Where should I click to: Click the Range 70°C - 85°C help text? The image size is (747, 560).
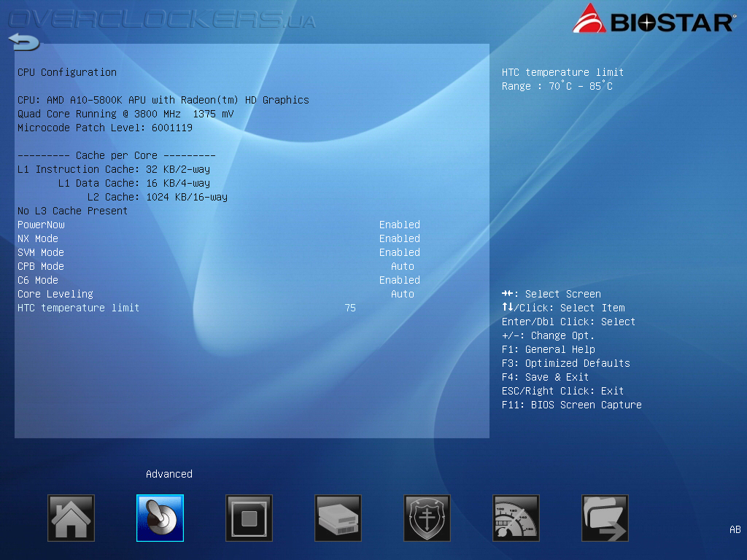(557, 86)
